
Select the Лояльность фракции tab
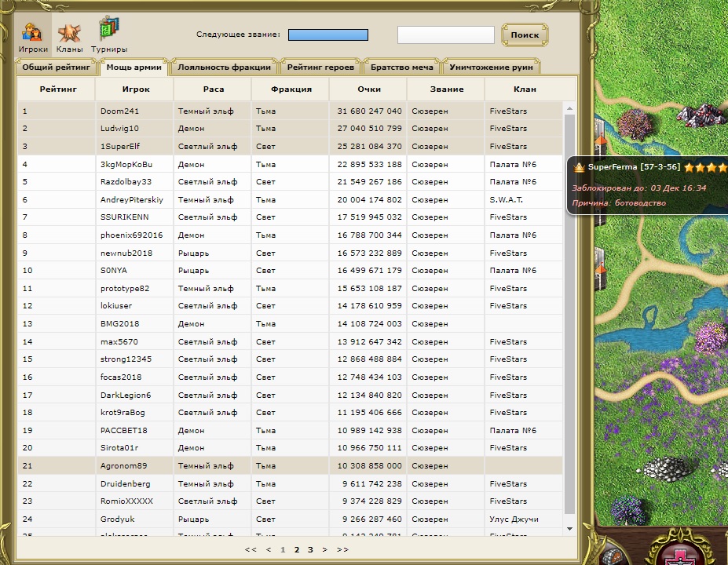coord(224,67)
